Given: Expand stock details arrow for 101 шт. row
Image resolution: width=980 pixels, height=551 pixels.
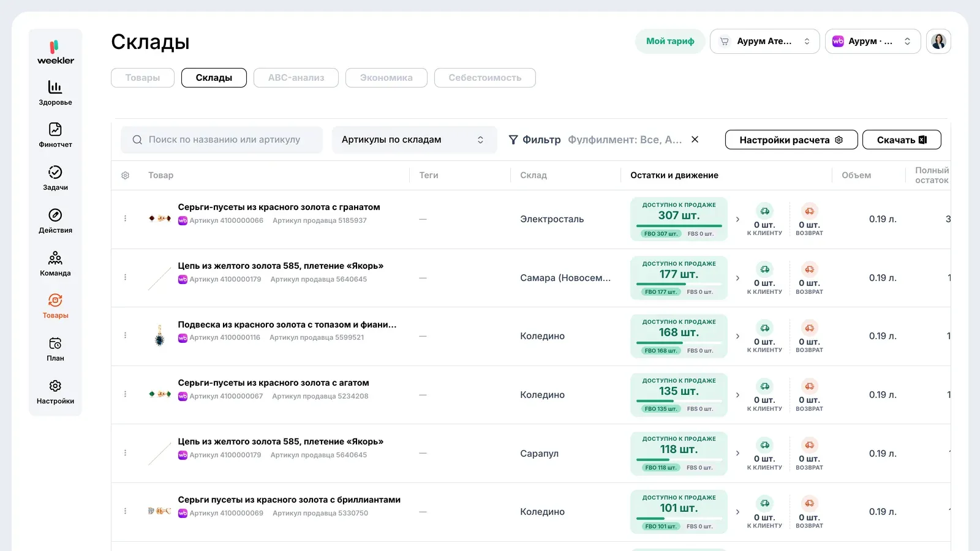Looking at the screenshot, I should pyautogui.click(x=737, y=512).
